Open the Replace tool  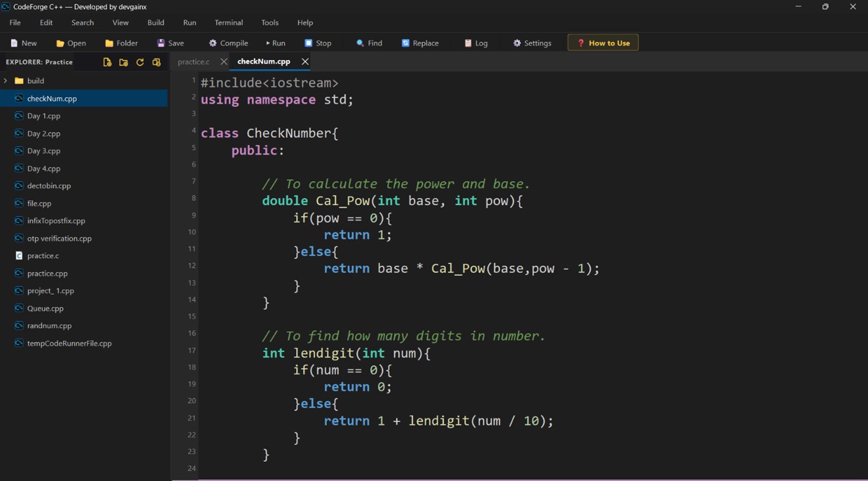point(420,43)
